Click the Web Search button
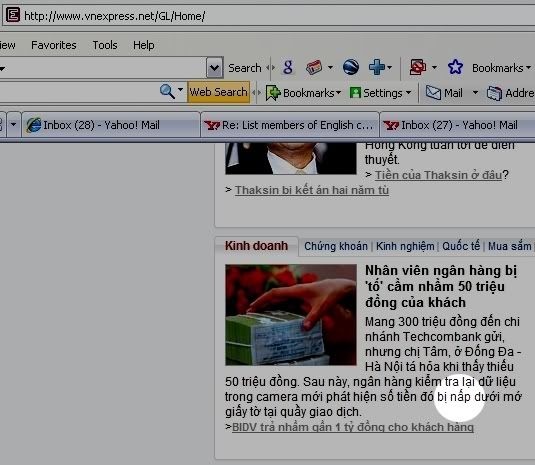Image resolution: width=535 pixels, height=465 pixels. coord(218,92)
